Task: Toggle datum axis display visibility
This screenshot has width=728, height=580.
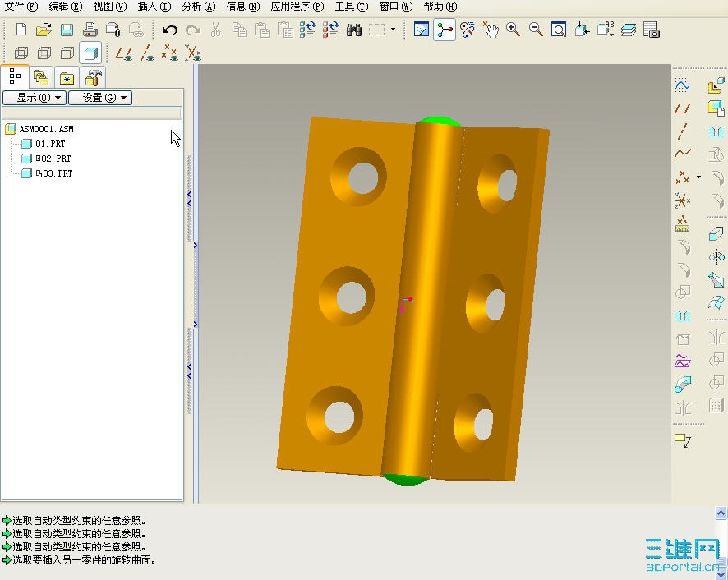Action: coord(147,53)
